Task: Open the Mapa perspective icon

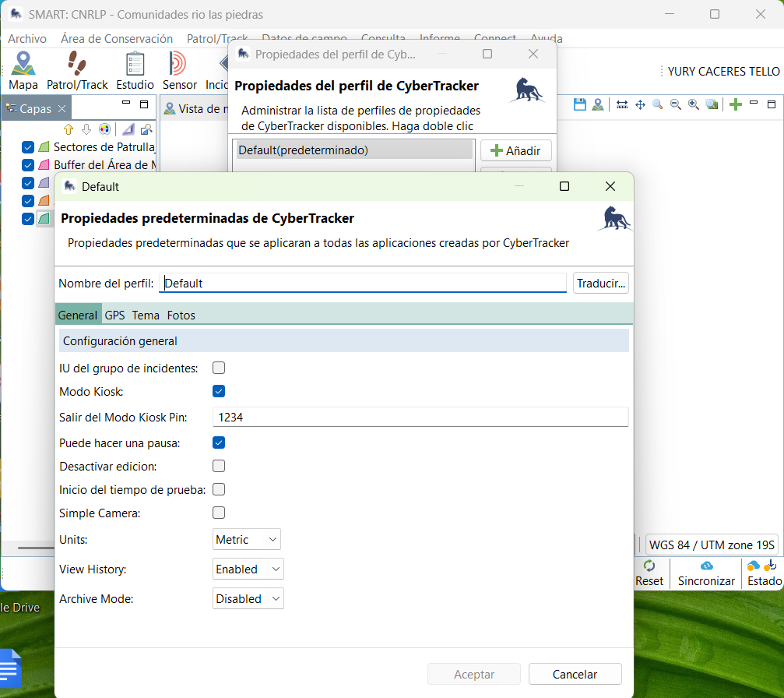Action: (x=23, y=64)
